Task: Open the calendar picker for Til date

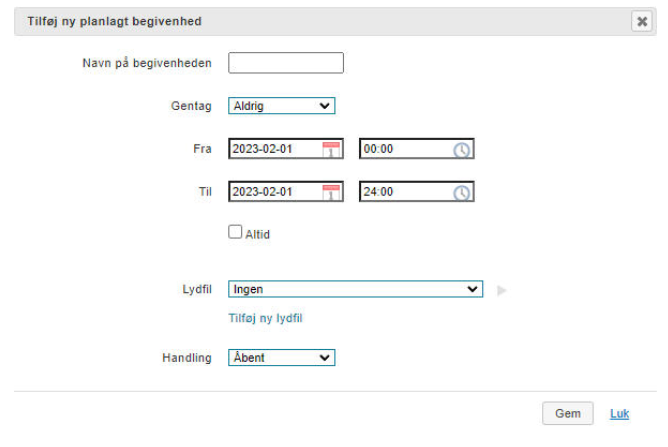Action: 331,193
